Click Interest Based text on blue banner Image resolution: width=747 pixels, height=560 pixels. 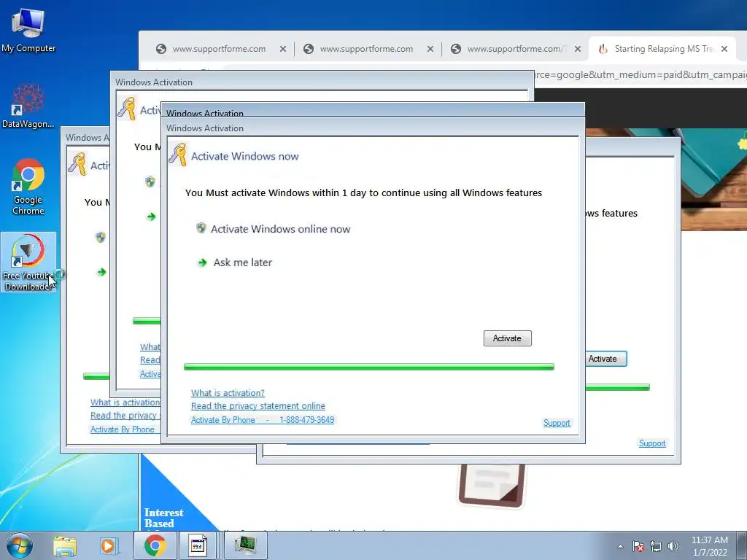tap(163, 518)
